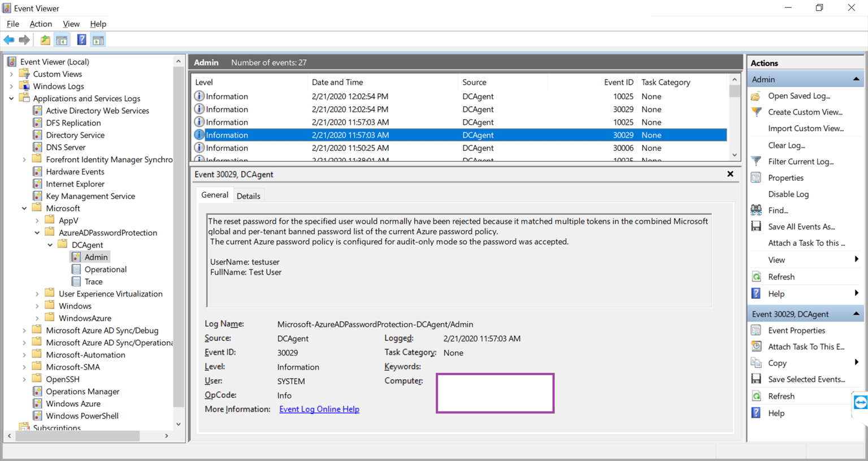Click the TeamViewer side panel icon
Image resolution: width=868 pixels, height=461 pixels.
pos(860,403)
